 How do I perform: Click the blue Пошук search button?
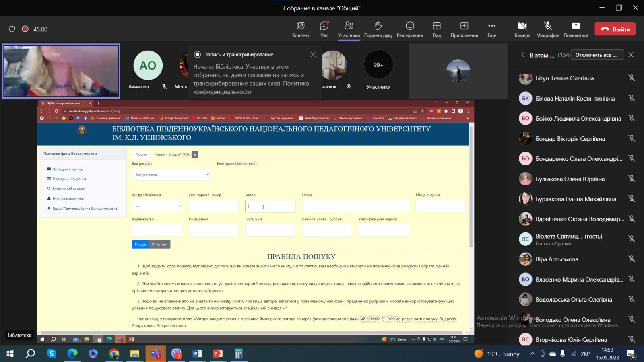(x=140, y=244)
